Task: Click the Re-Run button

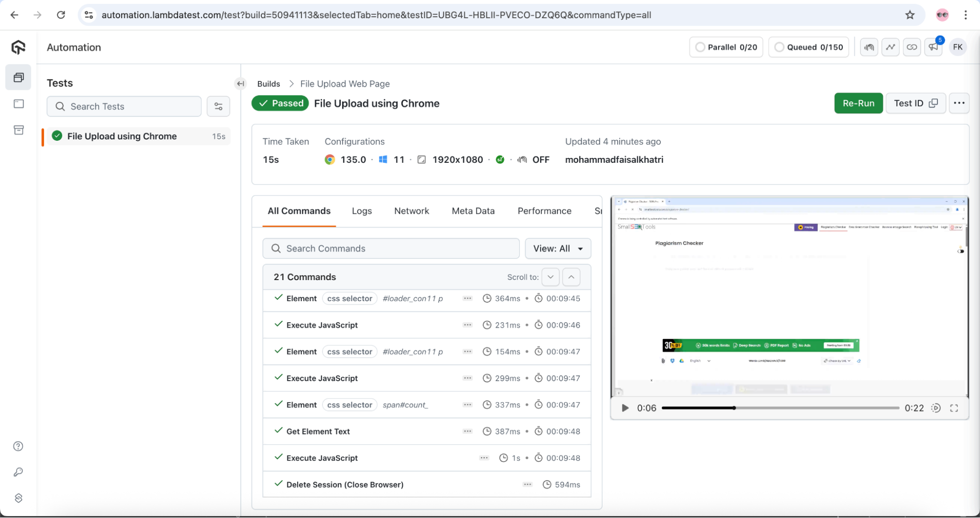Action: click(x=858, y=103)
